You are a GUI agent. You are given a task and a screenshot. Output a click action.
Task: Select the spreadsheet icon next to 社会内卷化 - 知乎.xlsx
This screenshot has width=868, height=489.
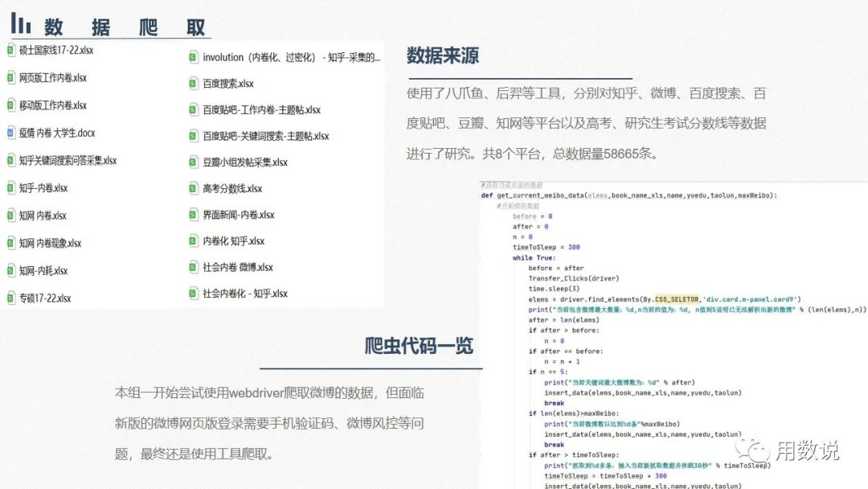pyautogui.click(x=193, y=292)
